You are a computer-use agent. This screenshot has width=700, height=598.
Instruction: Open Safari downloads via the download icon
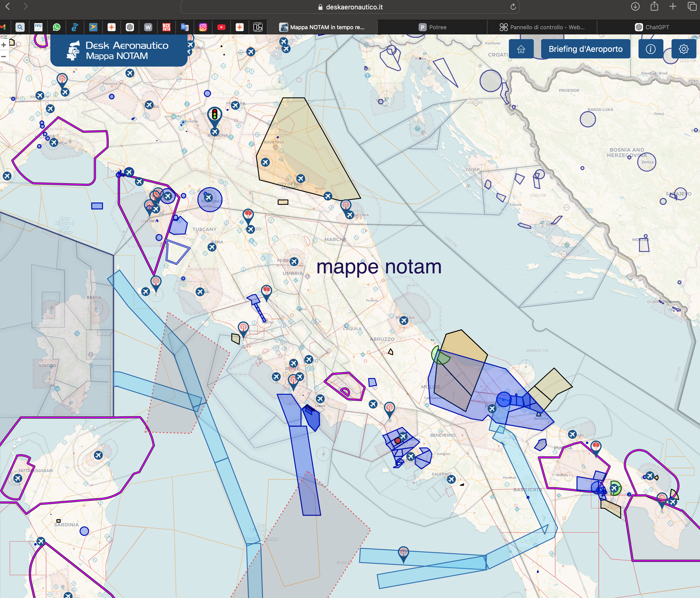[635, 6]
